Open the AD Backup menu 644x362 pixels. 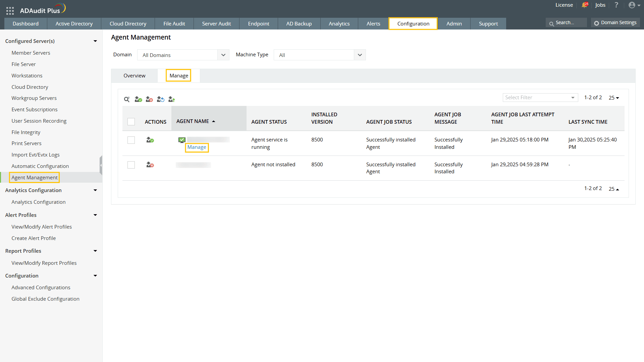coord(299,23)
